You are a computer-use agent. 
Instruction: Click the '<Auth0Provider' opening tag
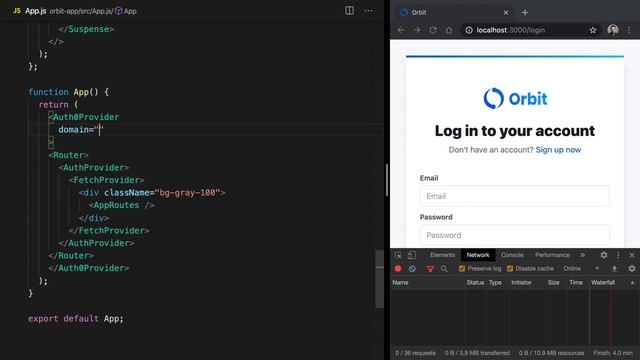point(84,117)
